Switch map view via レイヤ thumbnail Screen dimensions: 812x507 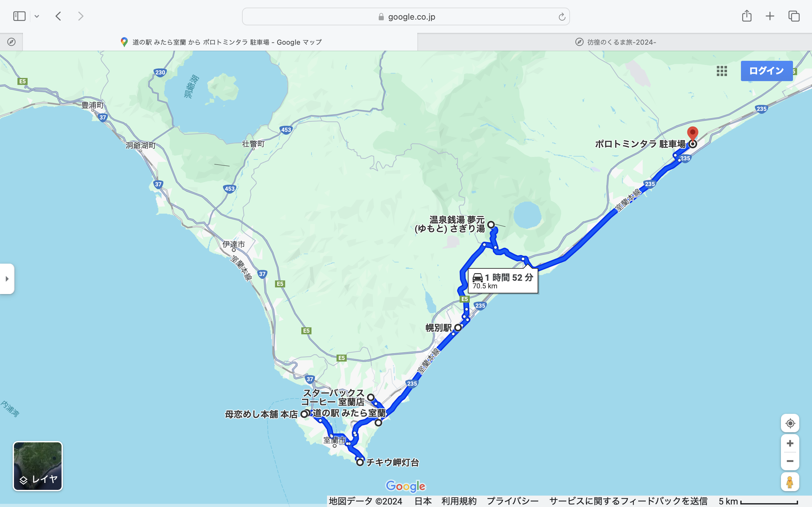(37, 466)
